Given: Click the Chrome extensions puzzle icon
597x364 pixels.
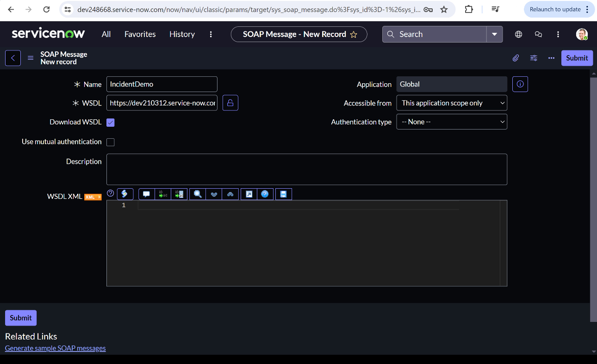Looking at the screenshot, I should [x=468, y=9].
